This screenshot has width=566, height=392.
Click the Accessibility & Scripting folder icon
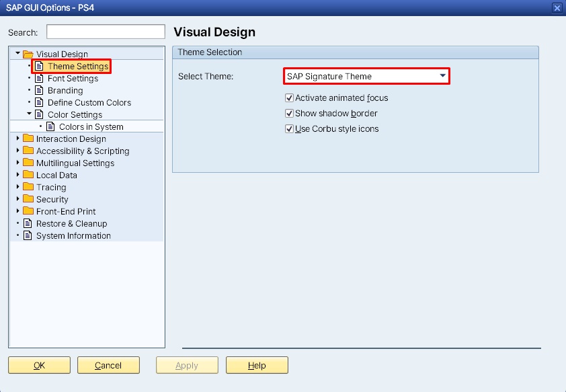(28, 151)
